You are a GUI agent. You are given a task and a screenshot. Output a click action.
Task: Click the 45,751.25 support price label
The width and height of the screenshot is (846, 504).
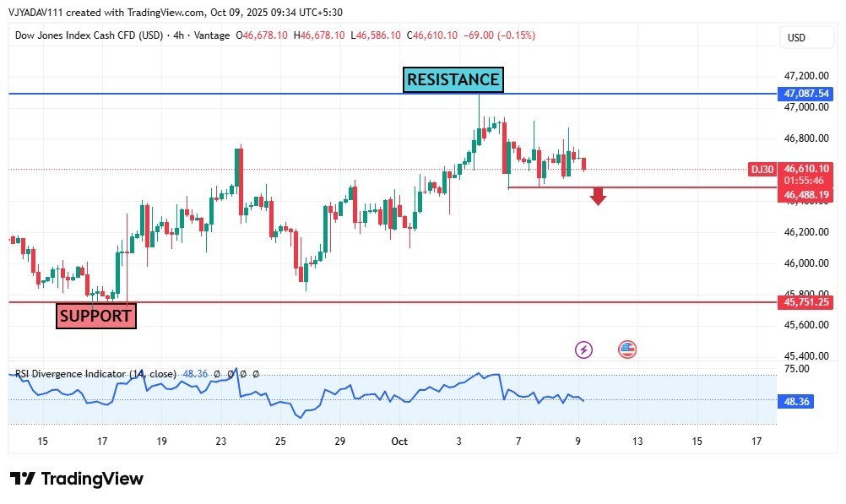tap(806, 302)
